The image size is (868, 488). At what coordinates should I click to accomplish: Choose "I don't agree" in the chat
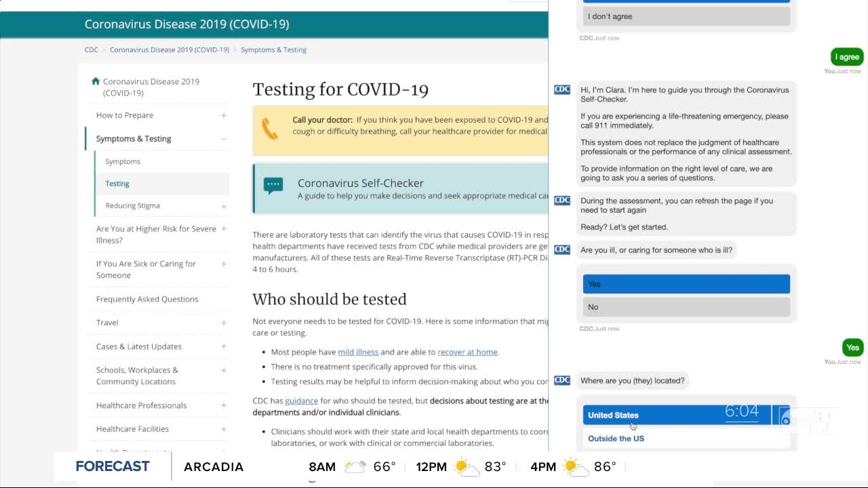(686, 16)
